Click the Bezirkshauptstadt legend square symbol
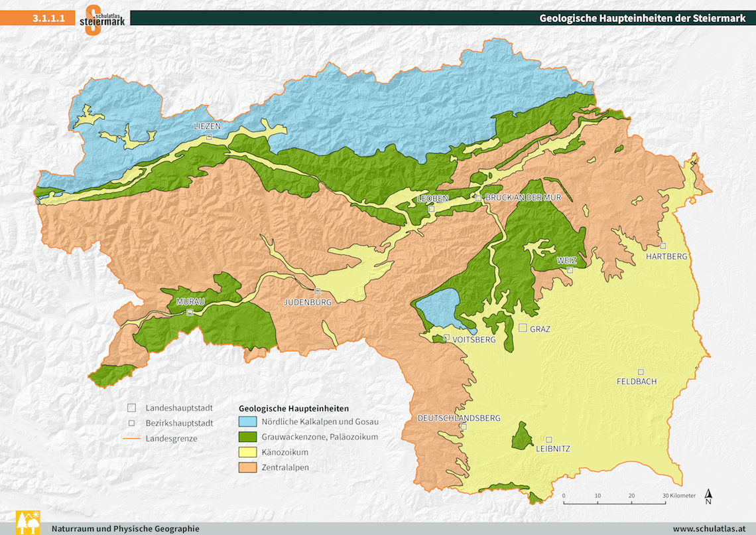The image size is (756, 535). coord(131,423)
